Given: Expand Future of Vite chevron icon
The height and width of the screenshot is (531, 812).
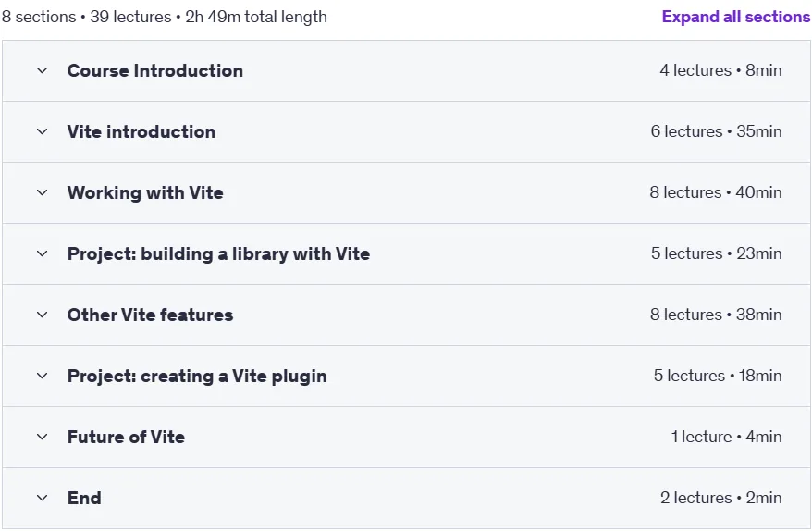Looking at the screenshot, I should (42, 438).
